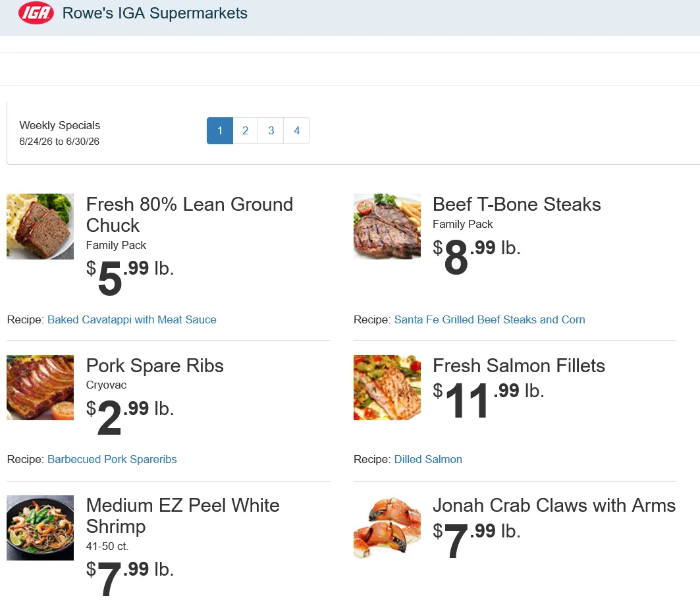Select the Fresh Salmon Fillets title

click(519, 366)
